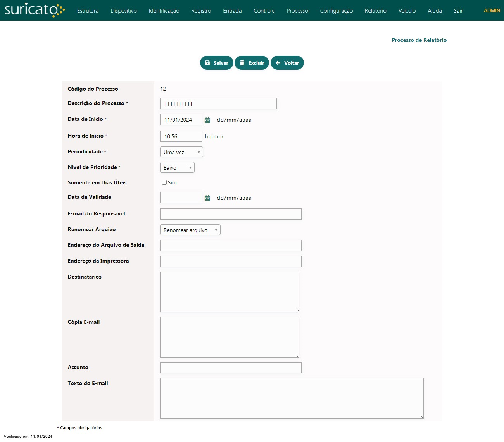
Task: Open the calendar icon for Data de Início
Action: click(x=207, y=120)
